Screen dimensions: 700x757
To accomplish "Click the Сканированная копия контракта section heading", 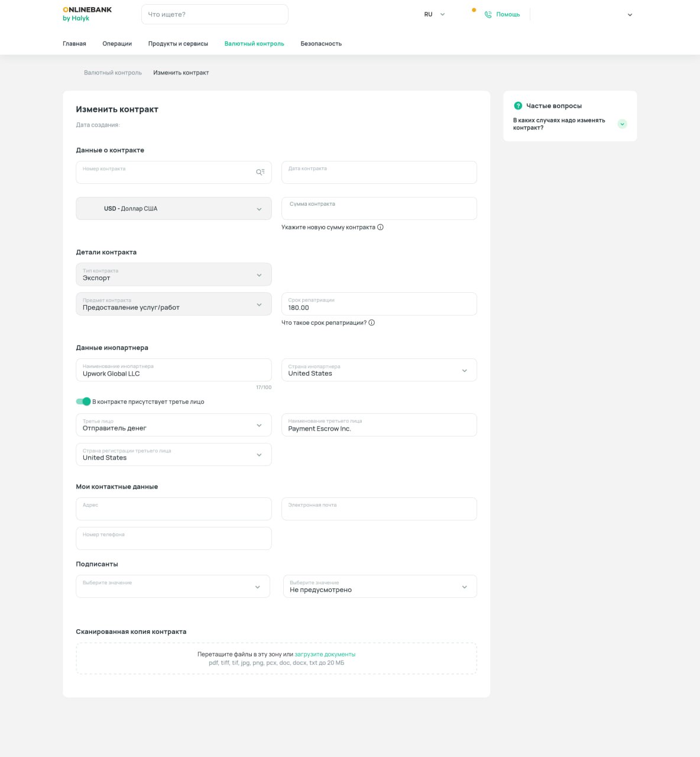I will (131, 632).
